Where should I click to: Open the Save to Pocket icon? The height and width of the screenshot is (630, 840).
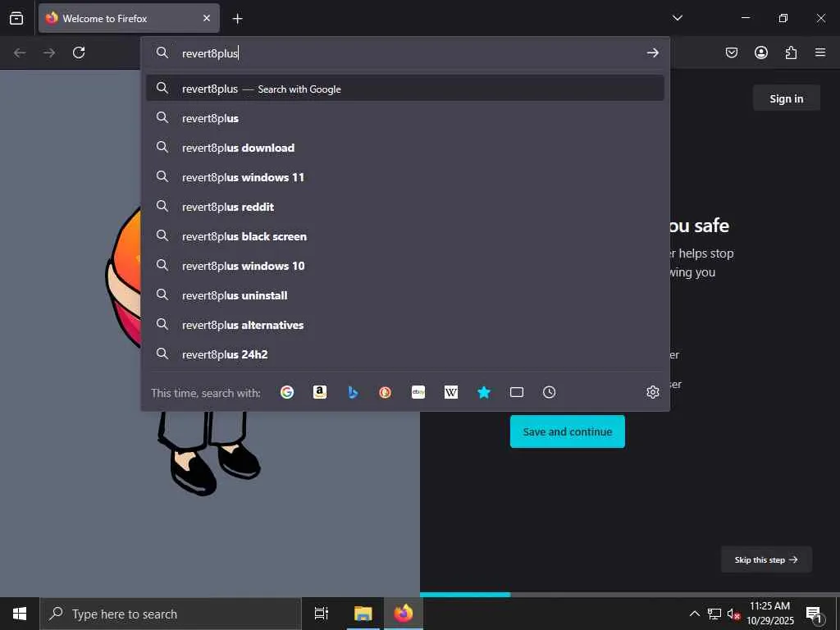point(732,52)
